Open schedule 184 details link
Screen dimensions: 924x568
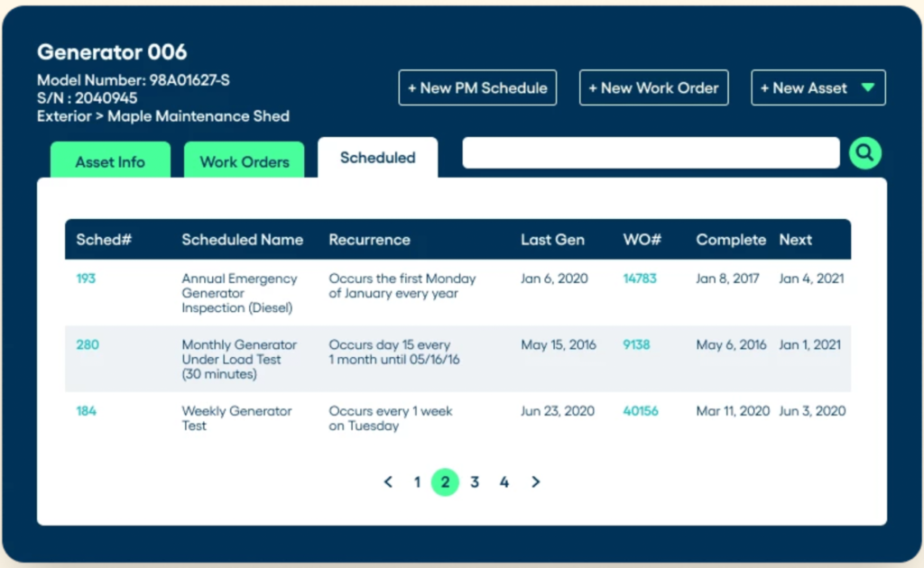pyautogui.click(x=86, y=410)
